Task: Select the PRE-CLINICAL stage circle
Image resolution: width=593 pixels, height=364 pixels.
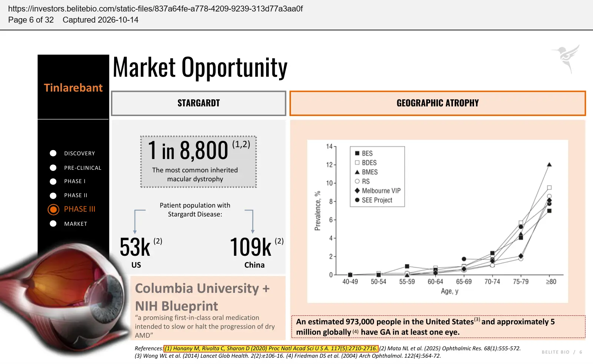Action: click(x=53, y=168)
